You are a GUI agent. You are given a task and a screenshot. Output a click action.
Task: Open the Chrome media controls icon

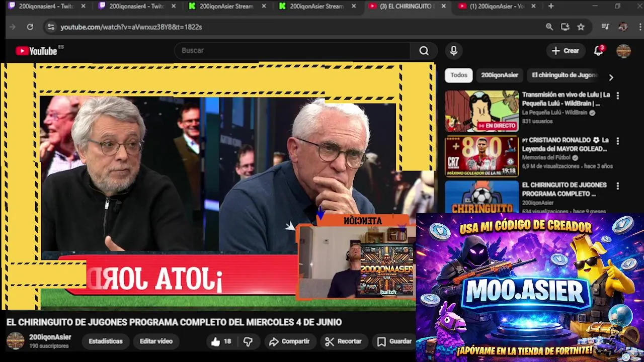click(605, 27)
